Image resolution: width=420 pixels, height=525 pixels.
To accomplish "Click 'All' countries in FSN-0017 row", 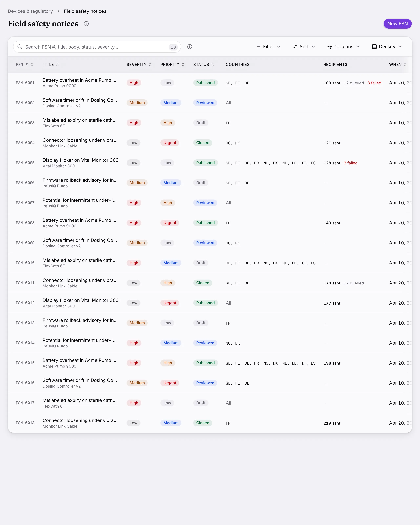I will click(228, 403).
